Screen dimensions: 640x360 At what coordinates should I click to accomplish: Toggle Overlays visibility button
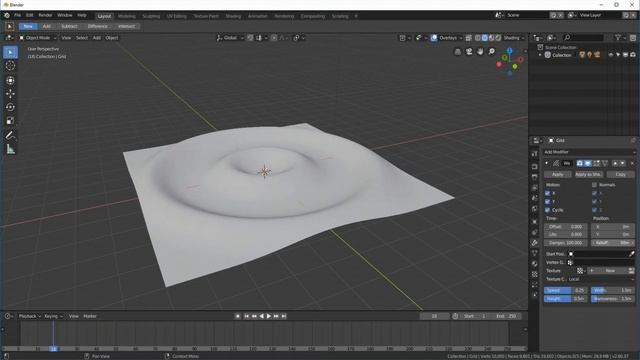click(434, 38)
